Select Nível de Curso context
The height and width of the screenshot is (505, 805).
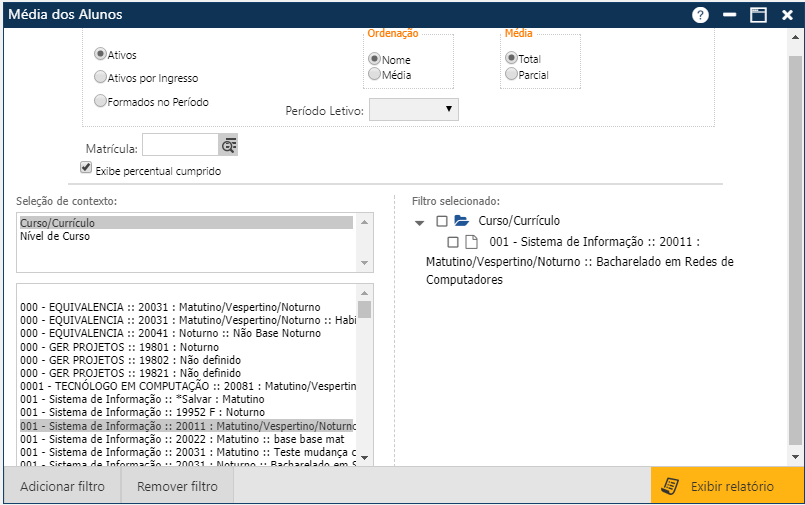coord(55,237)
